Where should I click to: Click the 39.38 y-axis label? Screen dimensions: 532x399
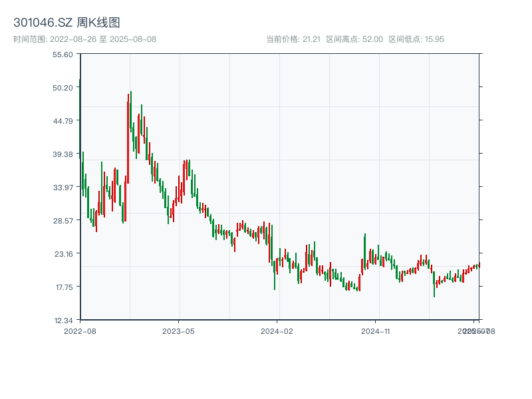pyautogui.click(x=63, y=154)
